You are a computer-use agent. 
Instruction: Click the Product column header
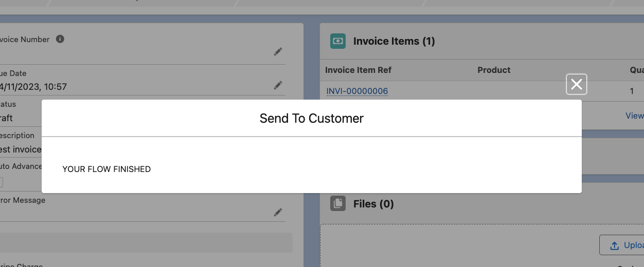[494, 70]
